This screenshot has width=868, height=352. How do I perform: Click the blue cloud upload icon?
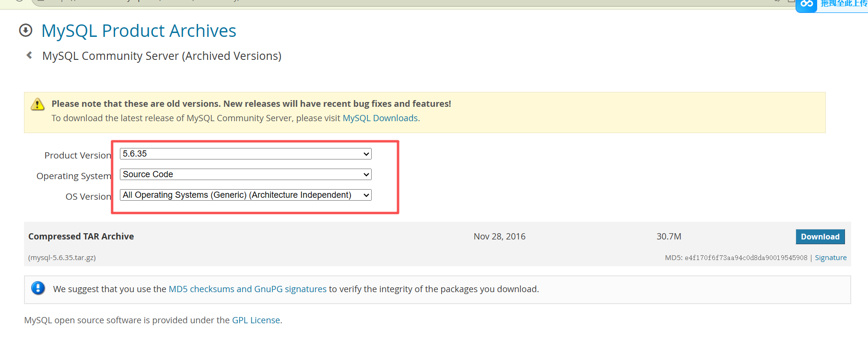click(x=807, y=4)
